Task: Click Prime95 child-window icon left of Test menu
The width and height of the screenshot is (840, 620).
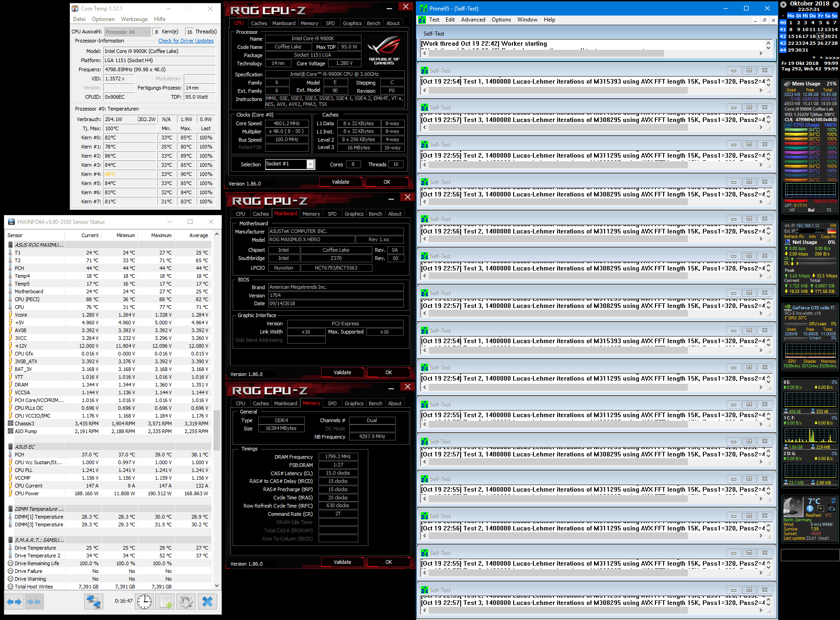Action: click(422, 20)
